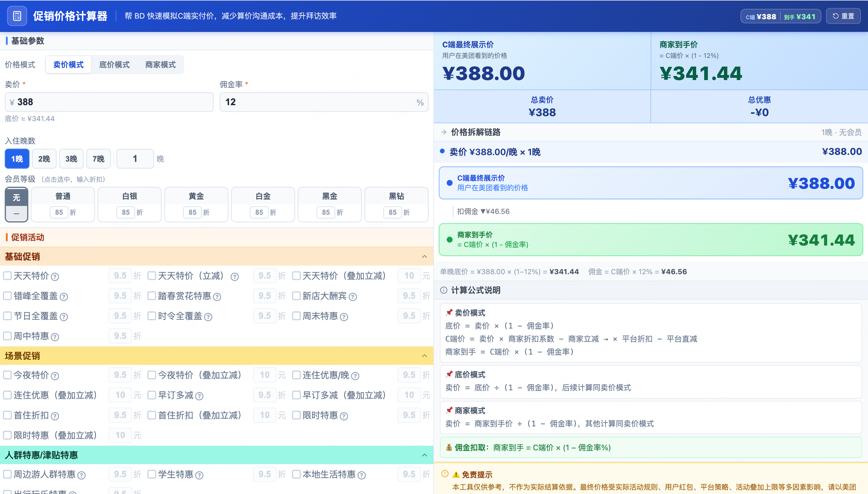
Task: Choose 黄金 member level card
Action: pyautogui.click(x=196, y=204)
